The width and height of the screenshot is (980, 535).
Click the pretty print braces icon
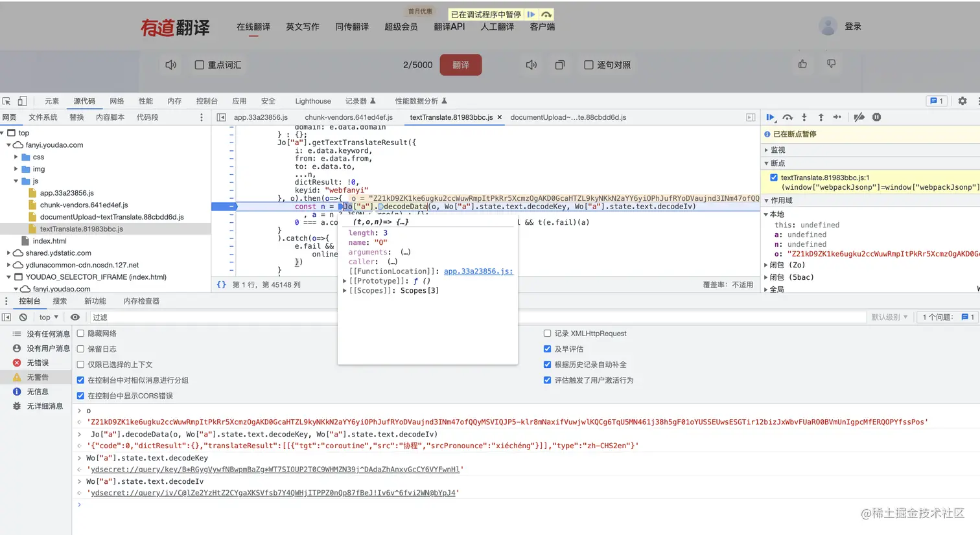(x=221, y=284)
